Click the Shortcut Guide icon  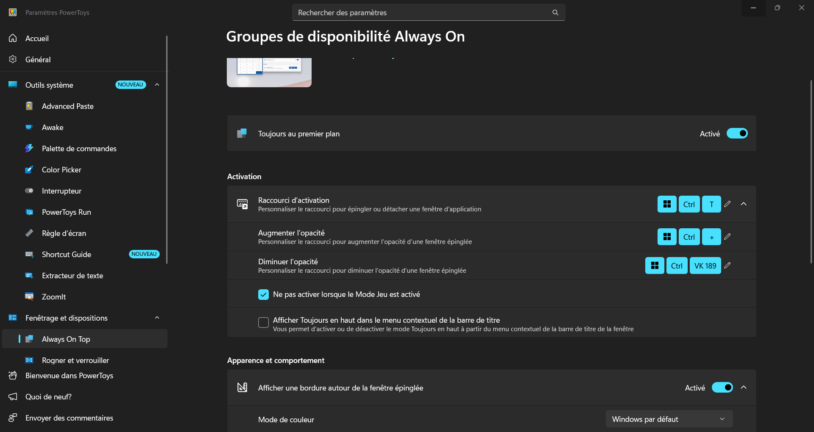click(30, 254)
